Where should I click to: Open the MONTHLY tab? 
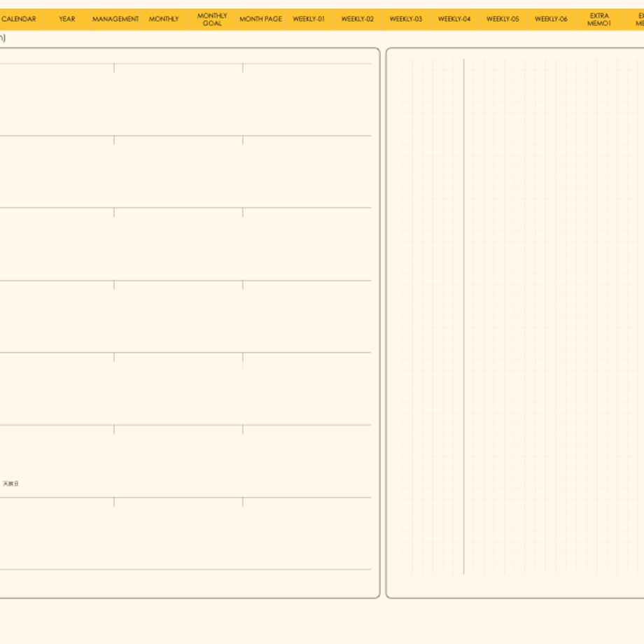[164, 20]
